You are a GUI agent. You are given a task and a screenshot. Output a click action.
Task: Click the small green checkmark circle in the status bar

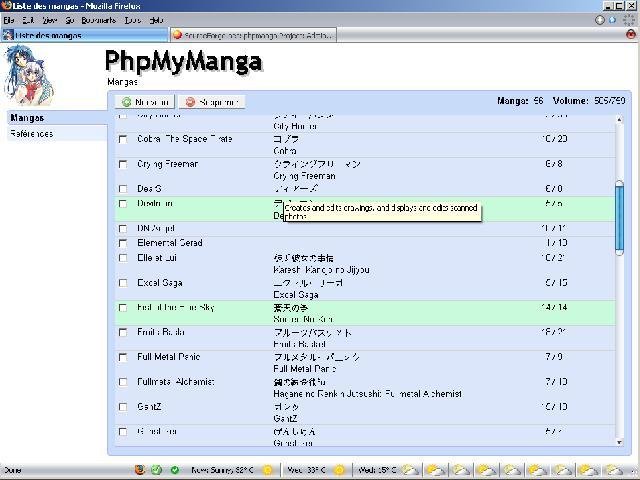point(175,470)
